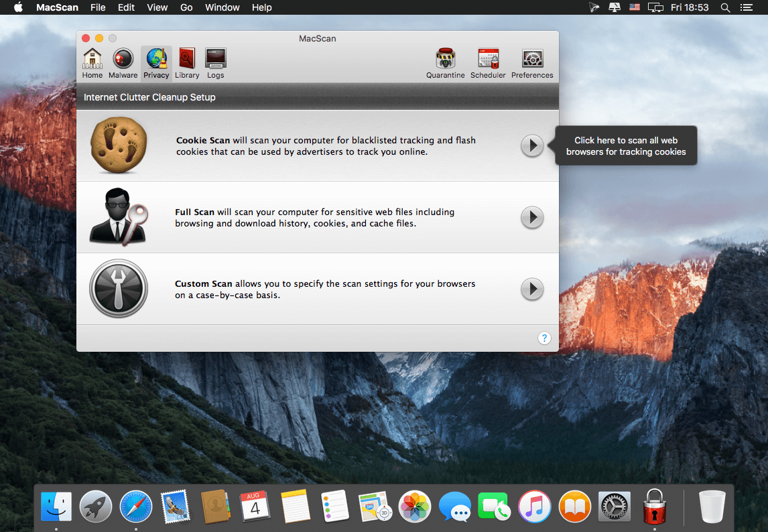The image size is (768, 532).
Task: Click the Custom Scan wrench gauge icon
Action: (x=119, y=288)
